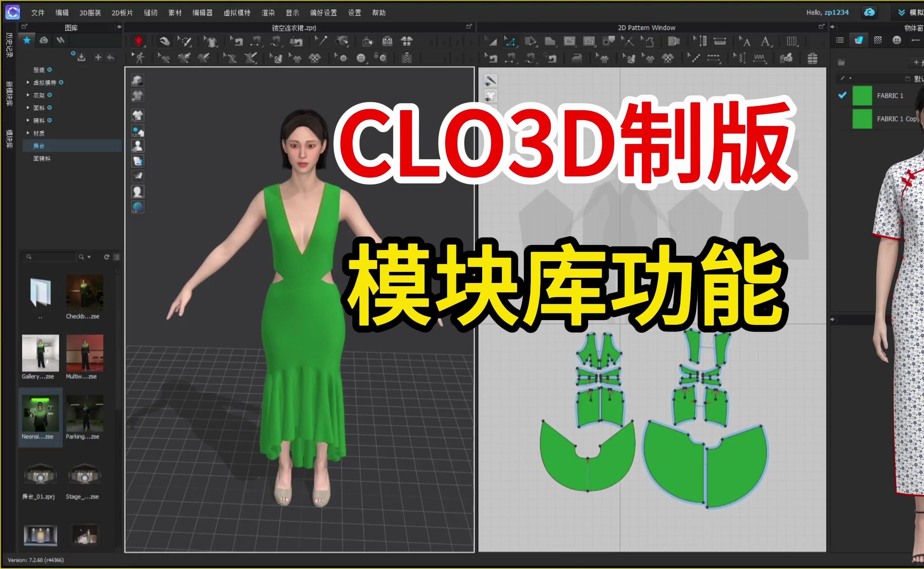Click the back arrow icon in library toolbar

pyautogui.click(x=111, y=58)
